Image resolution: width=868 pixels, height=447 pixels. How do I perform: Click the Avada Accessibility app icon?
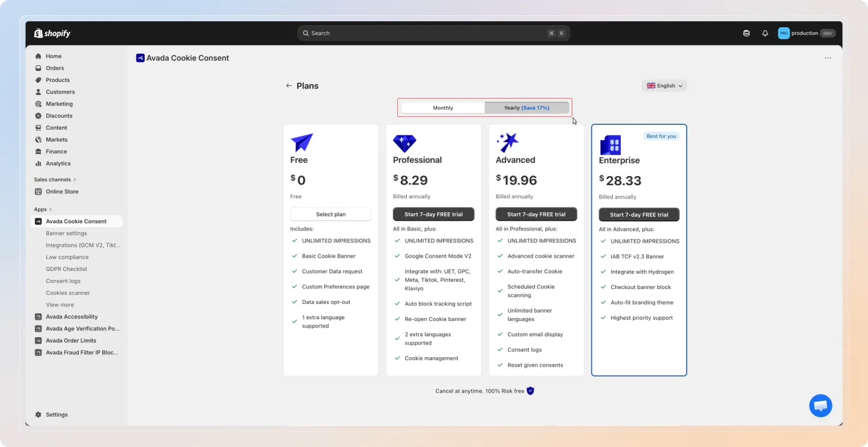[39, 317]
